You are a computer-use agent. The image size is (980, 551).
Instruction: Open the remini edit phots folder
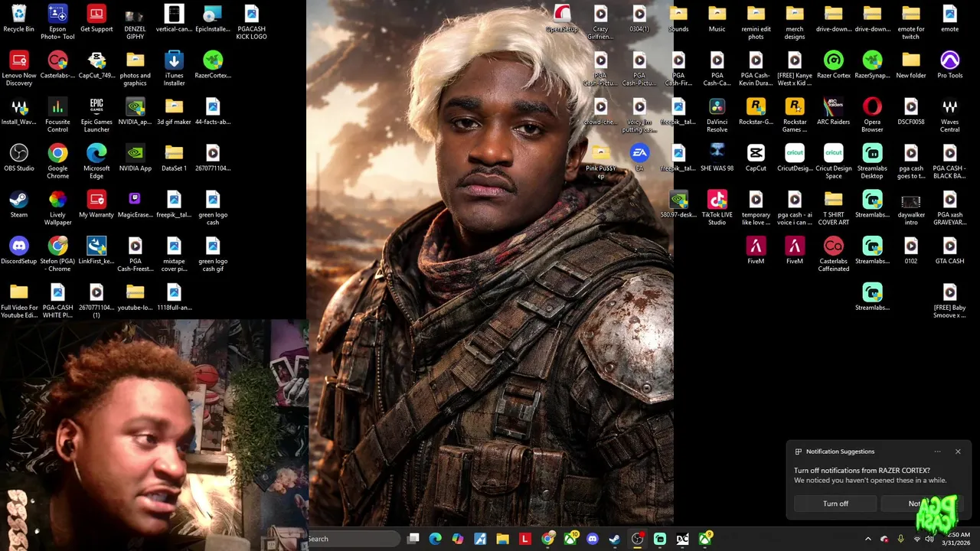[756, 22]
